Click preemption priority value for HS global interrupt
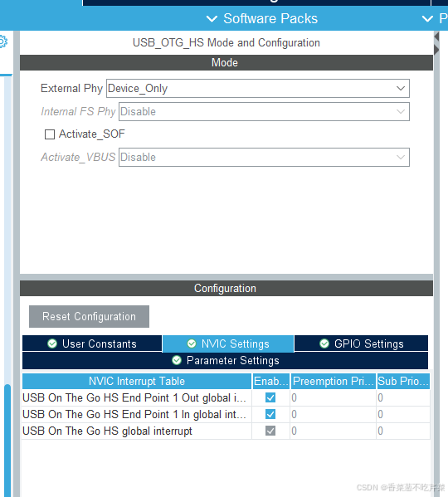Screen dimensions: 448x497 (x=333, y=431)
